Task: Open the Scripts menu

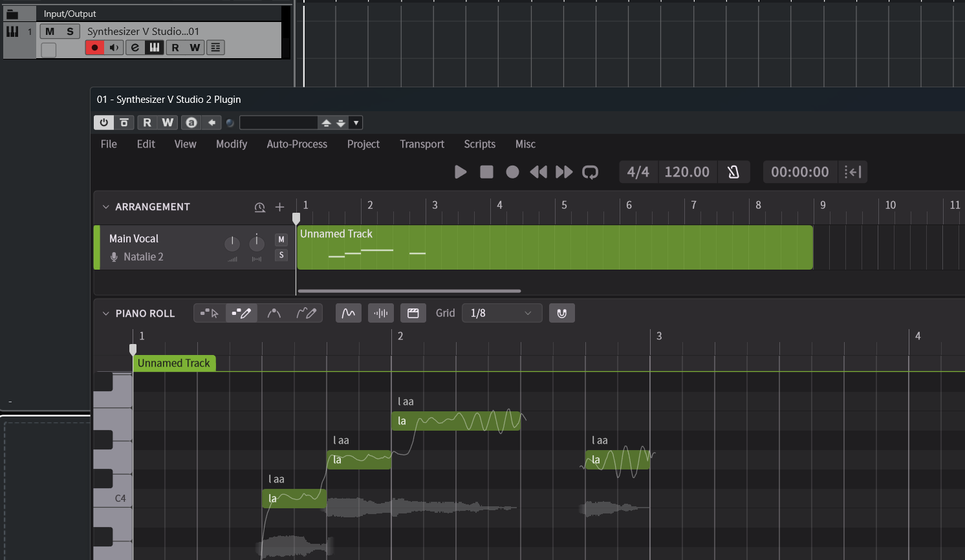Action: coord(480,144)
